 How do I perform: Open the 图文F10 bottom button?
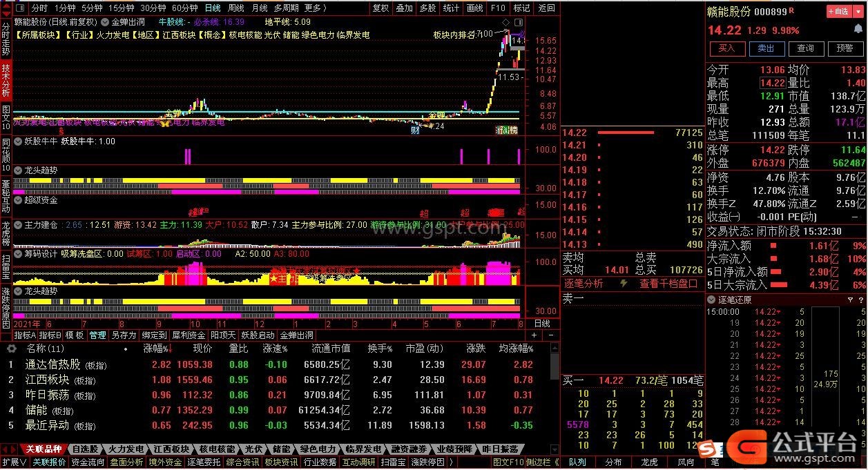pos(508,462)
